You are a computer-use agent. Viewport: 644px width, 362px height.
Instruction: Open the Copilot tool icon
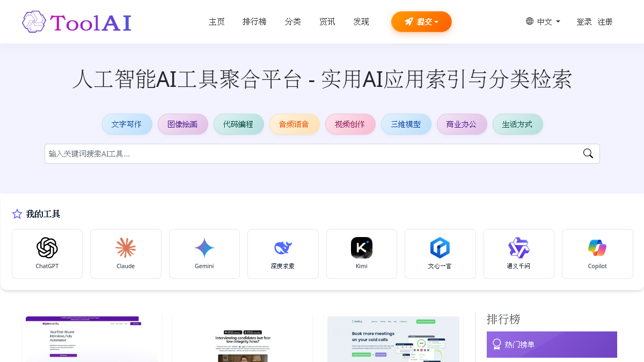pyautogui.click(x=597, y=248)
